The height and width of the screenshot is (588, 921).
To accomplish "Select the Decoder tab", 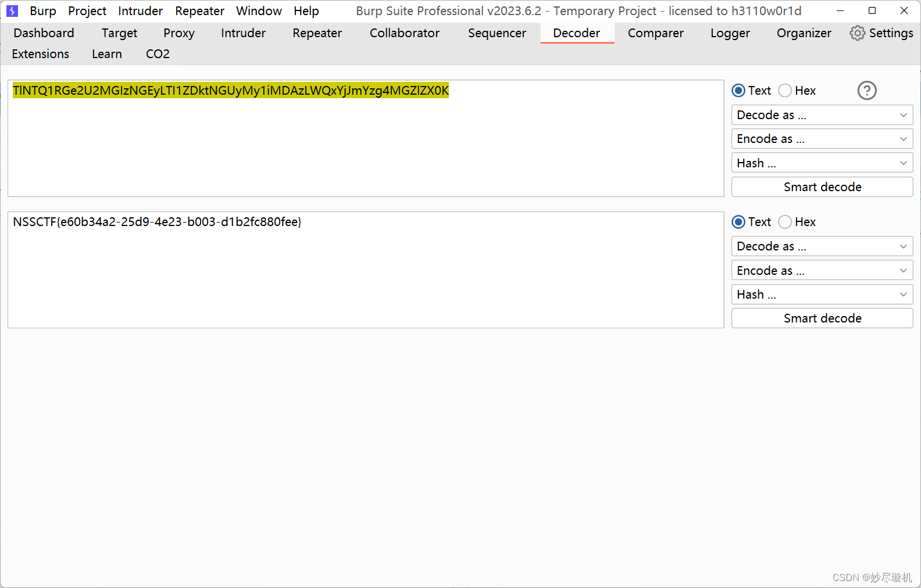I will 577,33.
